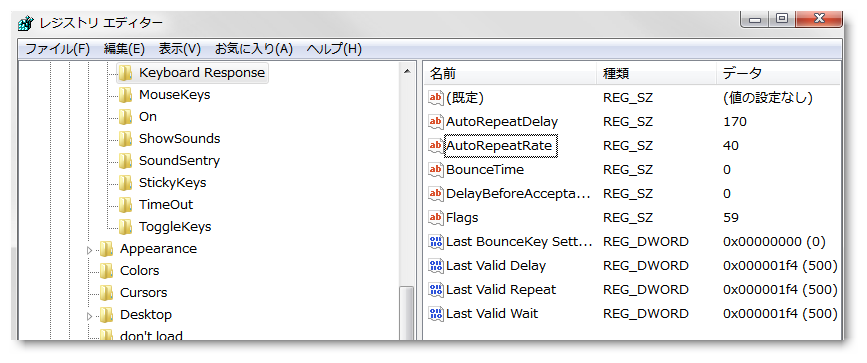Click the data value 170
The width and height of the screenshot is (867, 363).
[x=735, y=122]
